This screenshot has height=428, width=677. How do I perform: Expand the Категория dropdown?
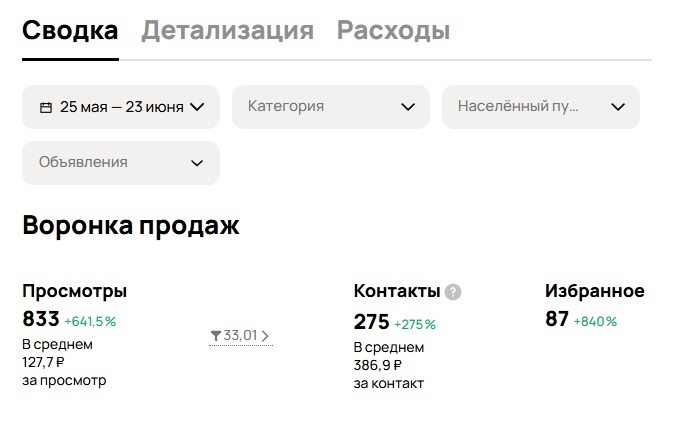(330, 107)
